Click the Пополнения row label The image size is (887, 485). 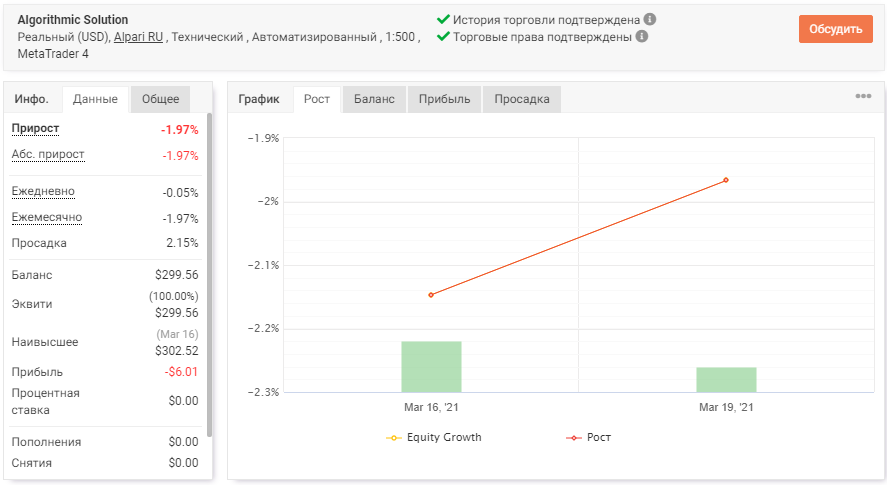[x=46, y=442]
